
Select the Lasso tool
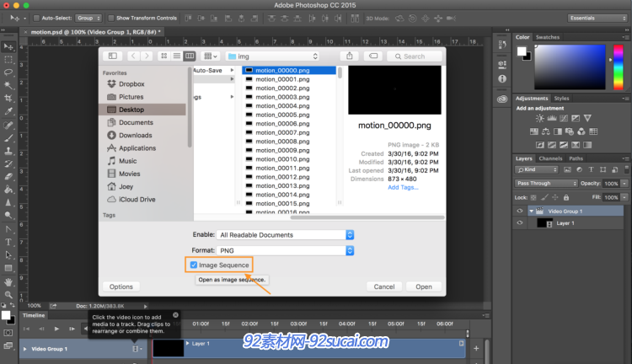(8, 72)
